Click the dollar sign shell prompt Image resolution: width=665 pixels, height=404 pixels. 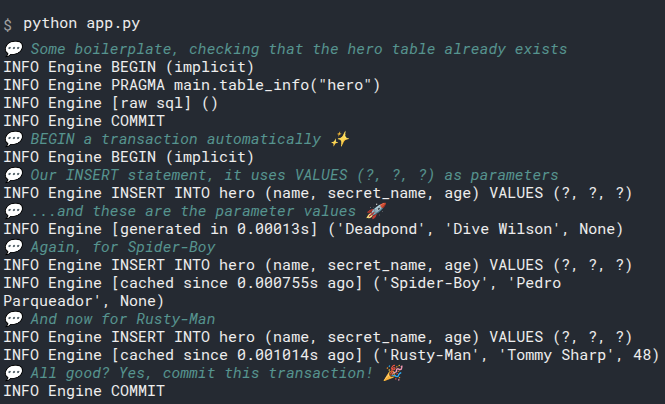(x=8, y=21)
